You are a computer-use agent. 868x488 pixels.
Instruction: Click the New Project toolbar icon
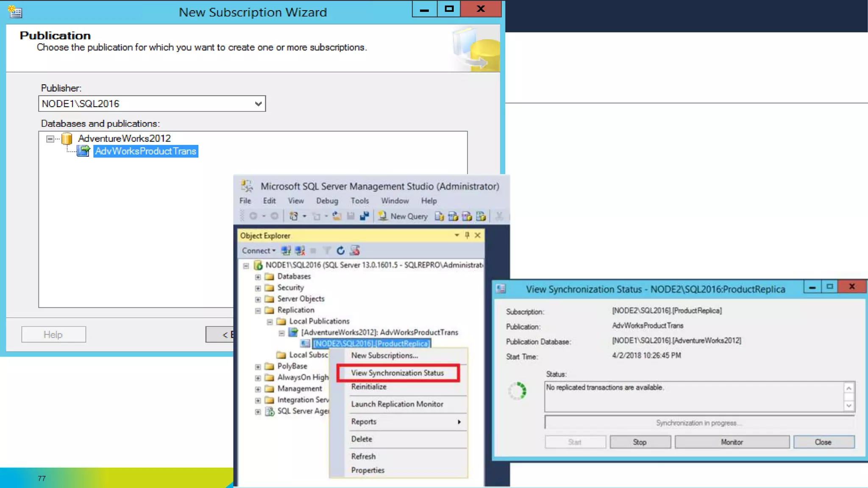click(x=293, y=216)
